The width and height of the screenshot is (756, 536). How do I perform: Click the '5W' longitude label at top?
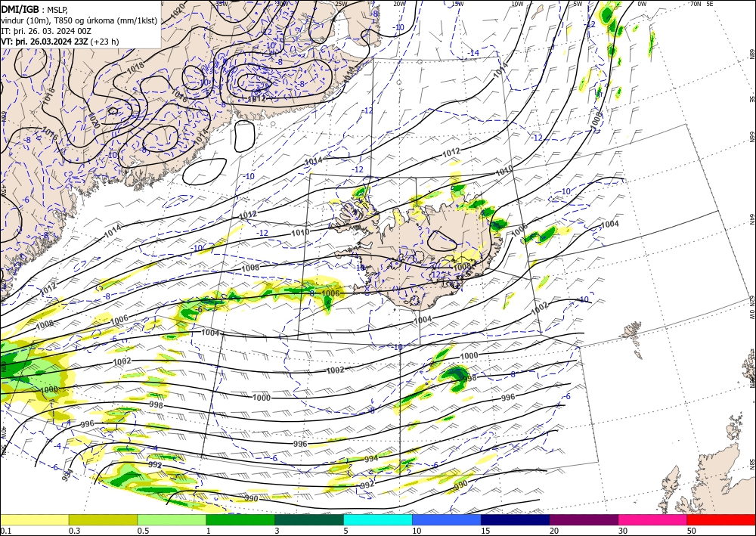[x=578, y=4]
